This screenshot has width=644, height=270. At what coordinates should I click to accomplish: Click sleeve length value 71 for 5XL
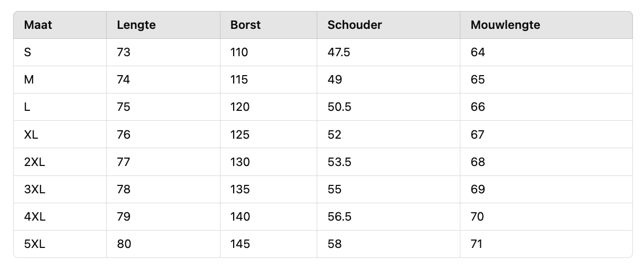click(477, 244)
